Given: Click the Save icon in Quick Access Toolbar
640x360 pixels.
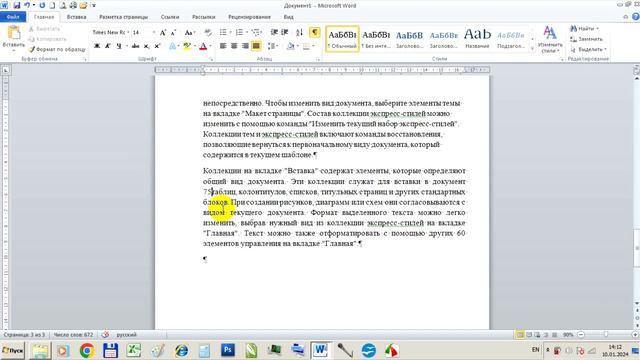Looking at the screenshot, I should tap(17, 5).
